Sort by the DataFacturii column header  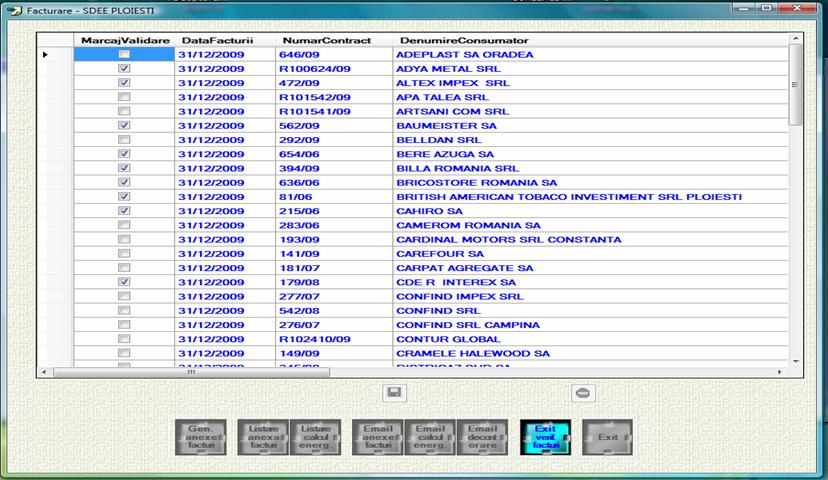click(225, 40)
